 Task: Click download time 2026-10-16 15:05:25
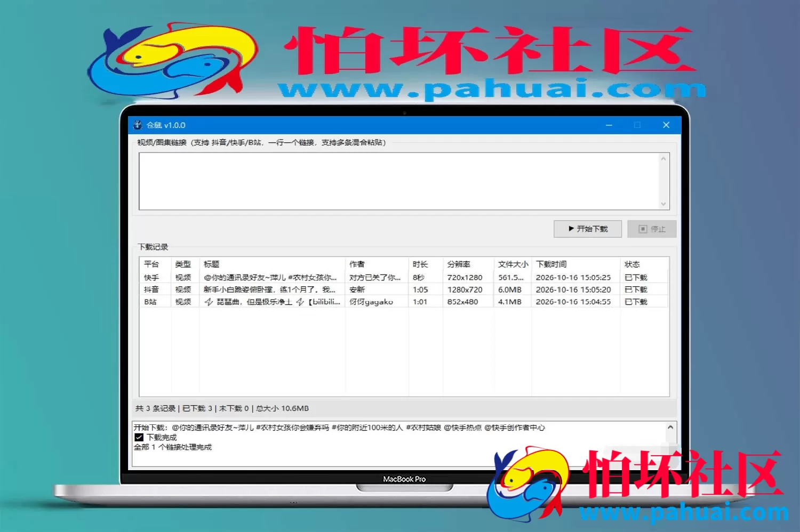point(573,277)
